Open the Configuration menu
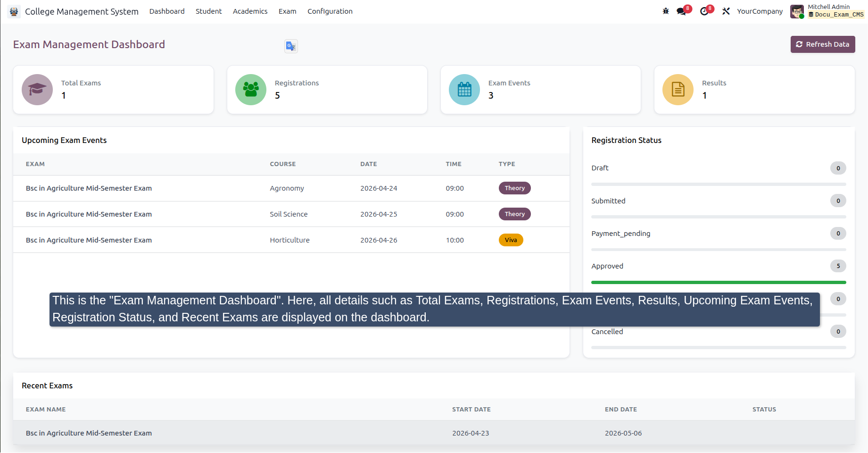 click(x=330, y=11)
